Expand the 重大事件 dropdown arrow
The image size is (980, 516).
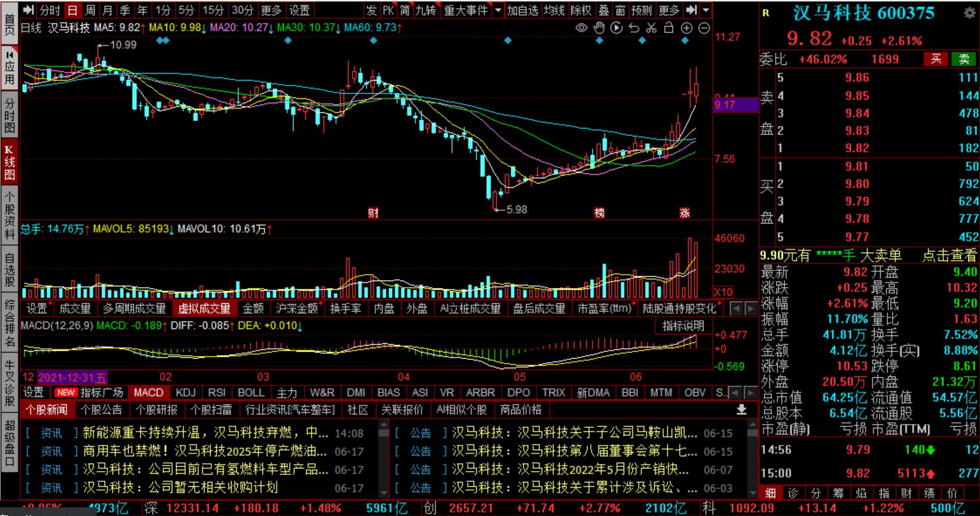click(498, 10)
